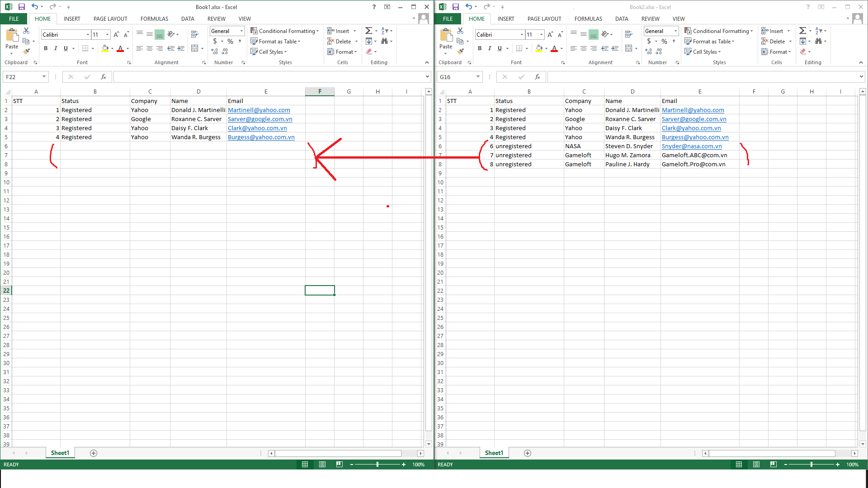The width and height of the screenshot is (868, 488).
Task: Toggle Italic in Book2 window
Action: point(490,48)
